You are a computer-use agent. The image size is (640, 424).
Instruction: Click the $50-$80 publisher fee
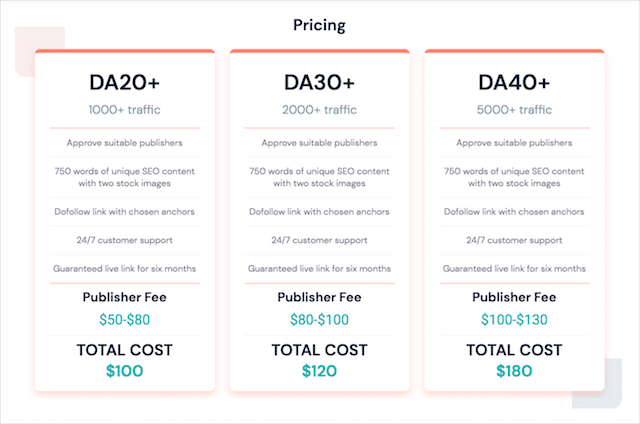point(124,320)
